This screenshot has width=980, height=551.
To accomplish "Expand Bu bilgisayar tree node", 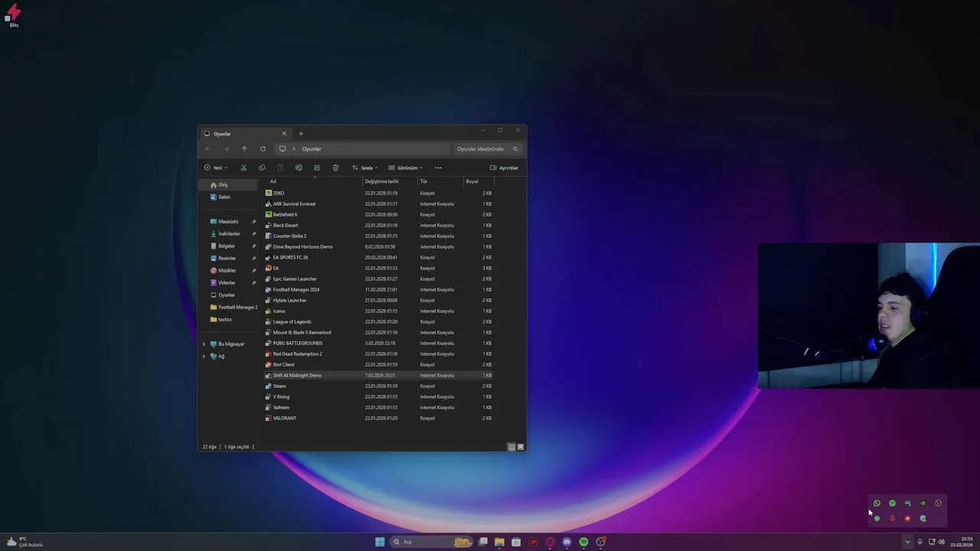I will point(204,344).
